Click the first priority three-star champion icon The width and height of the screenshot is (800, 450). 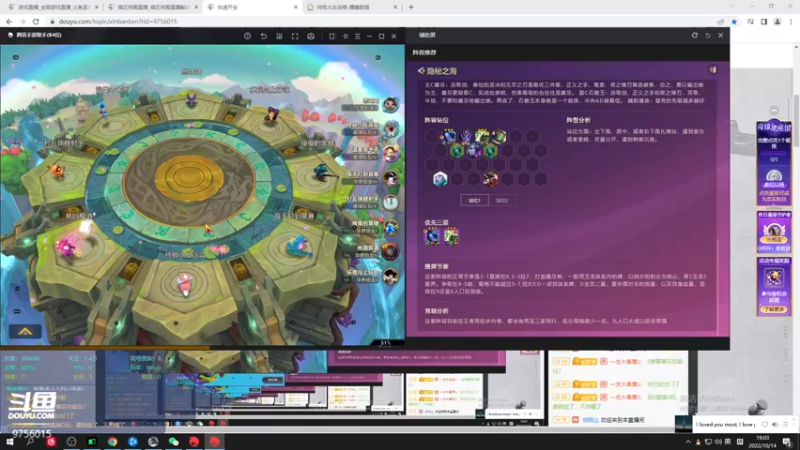[x=432, y=237]
